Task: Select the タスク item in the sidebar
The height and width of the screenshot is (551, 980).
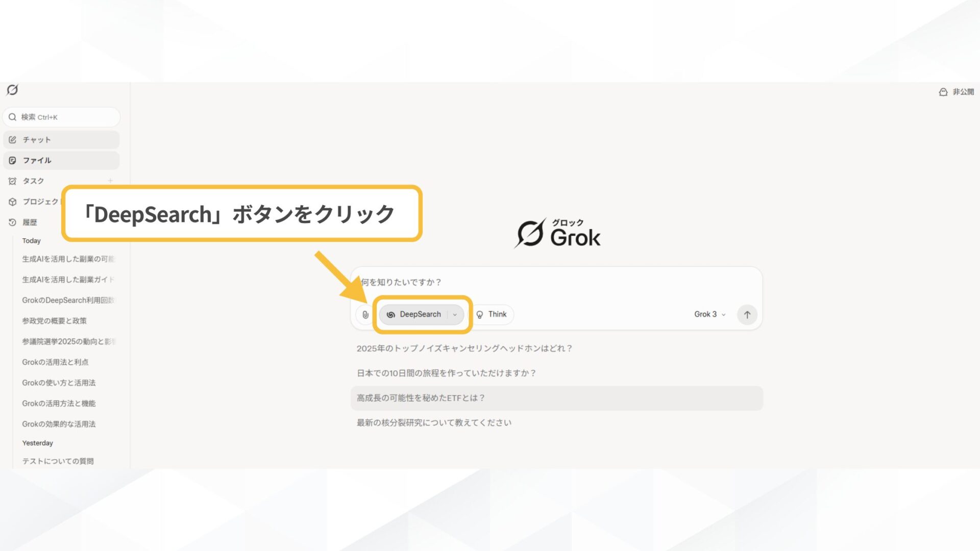Action: point(33,181)
